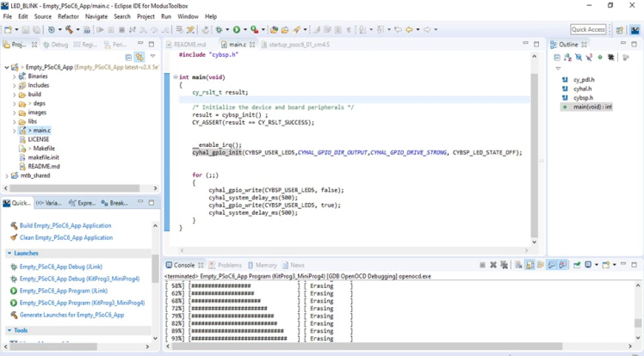Collapse the Launches section in Quick Panel
The height and width of the screenshot is (356, 644).
coord(9,254)
